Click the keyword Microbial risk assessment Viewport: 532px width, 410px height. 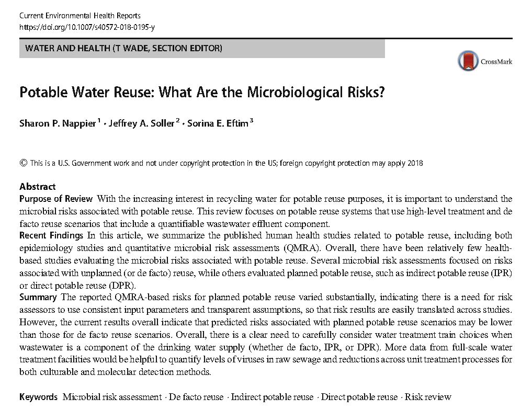click(112, 397)
